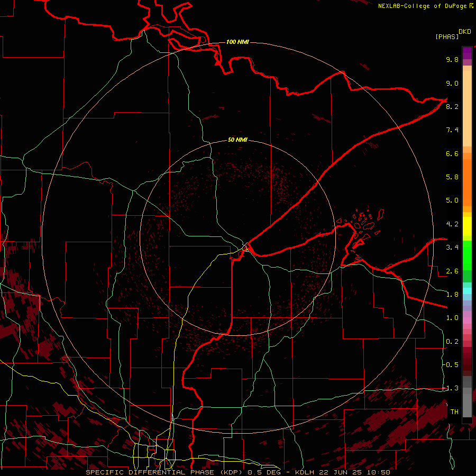The height and width of the screenshot is (476, 476).
Task: Click the pink band of the color bar
Action: pos(467,321)
